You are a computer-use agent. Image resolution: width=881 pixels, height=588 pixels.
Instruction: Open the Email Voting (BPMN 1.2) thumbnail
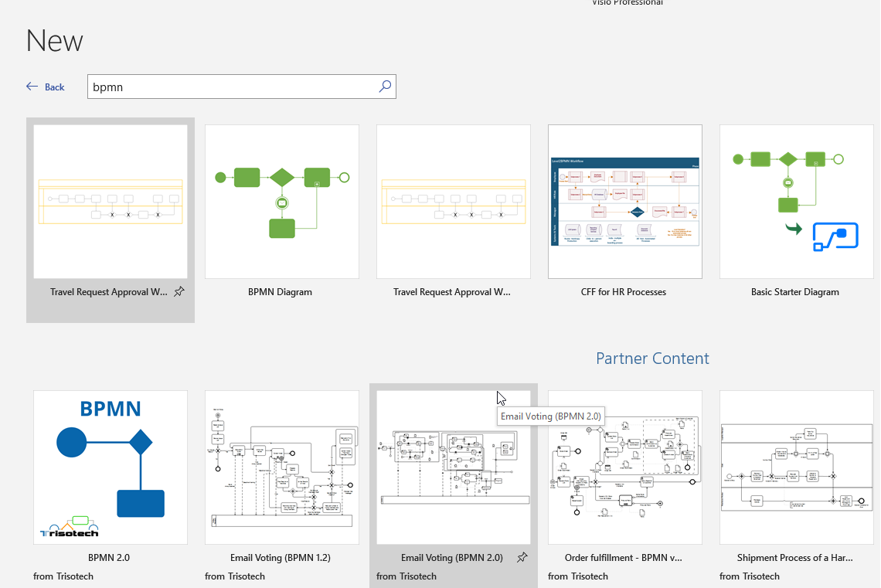pos(282,467)
